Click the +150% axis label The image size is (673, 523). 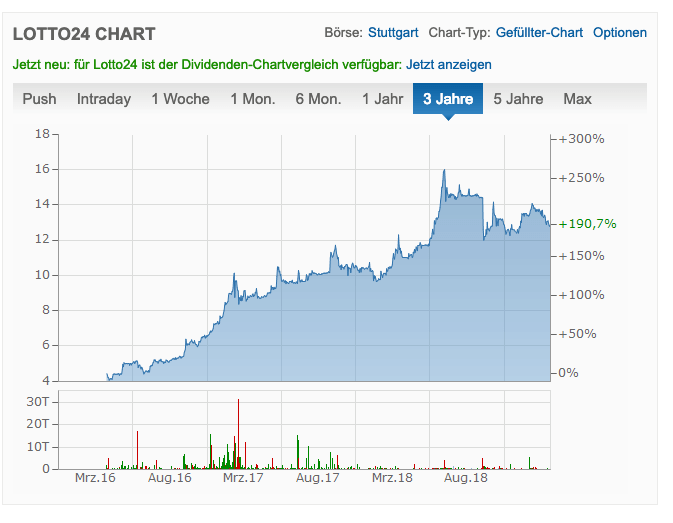[x=582, y=256]
